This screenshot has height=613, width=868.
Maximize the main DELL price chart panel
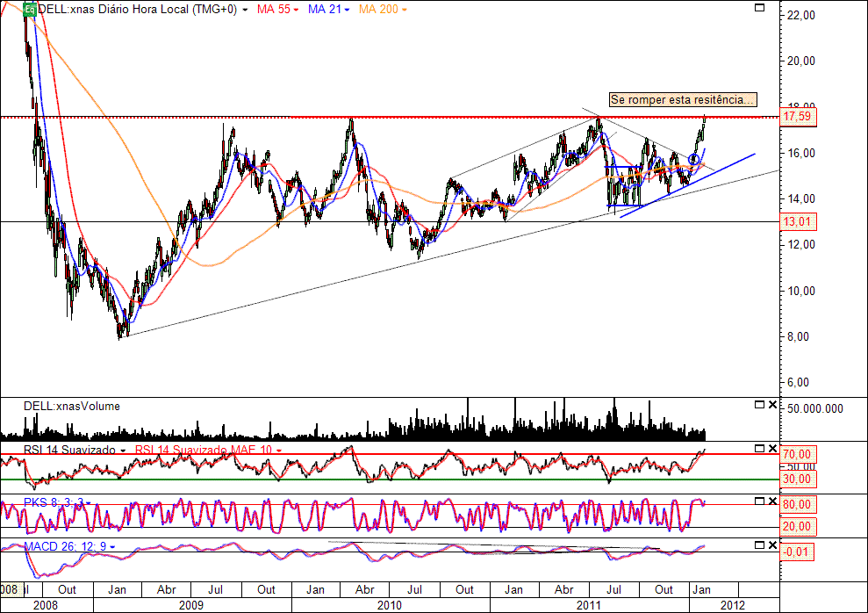click(x=759, y=8)
